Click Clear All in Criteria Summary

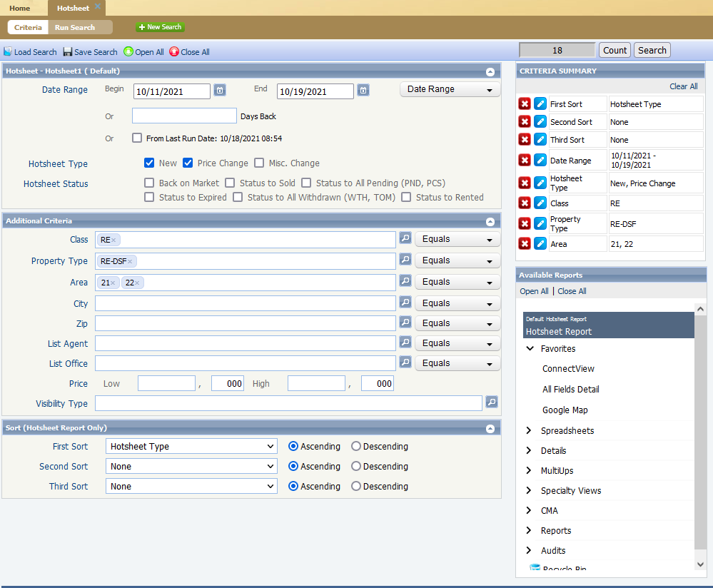tap(684, 86)
